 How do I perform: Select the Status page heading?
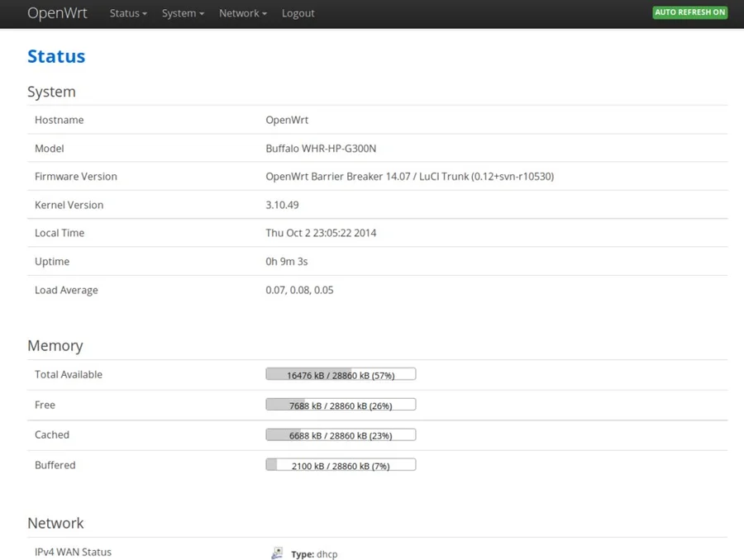pyautogui.click(x=56, y=56)
